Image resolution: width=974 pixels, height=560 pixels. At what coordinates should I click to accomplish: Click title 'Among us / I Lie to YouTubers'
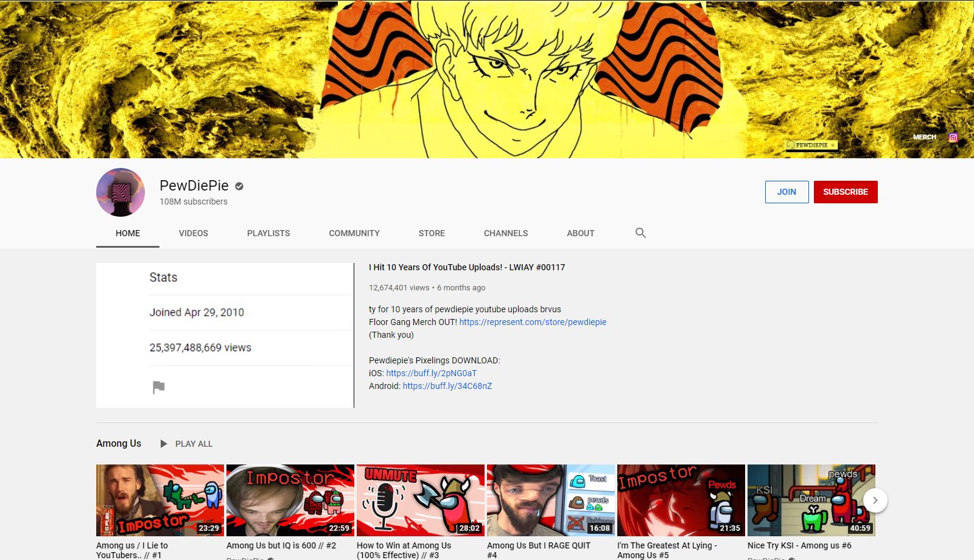[132, 550]
